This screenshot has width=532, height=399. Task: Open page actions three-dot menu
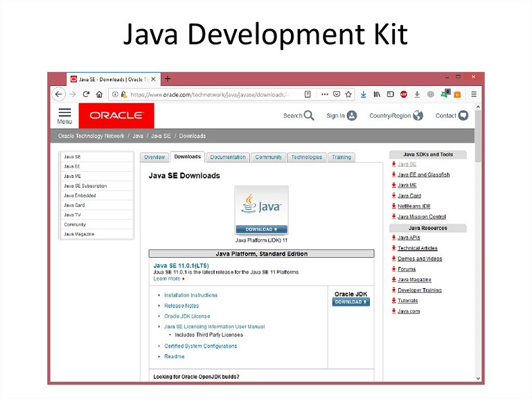coord(325,94)
